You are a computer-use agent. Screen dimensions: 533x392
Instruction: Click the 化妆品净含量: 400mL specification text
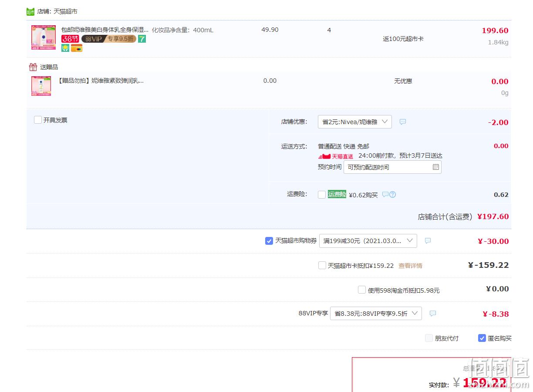pyautogui.click(x=182, y=30)
